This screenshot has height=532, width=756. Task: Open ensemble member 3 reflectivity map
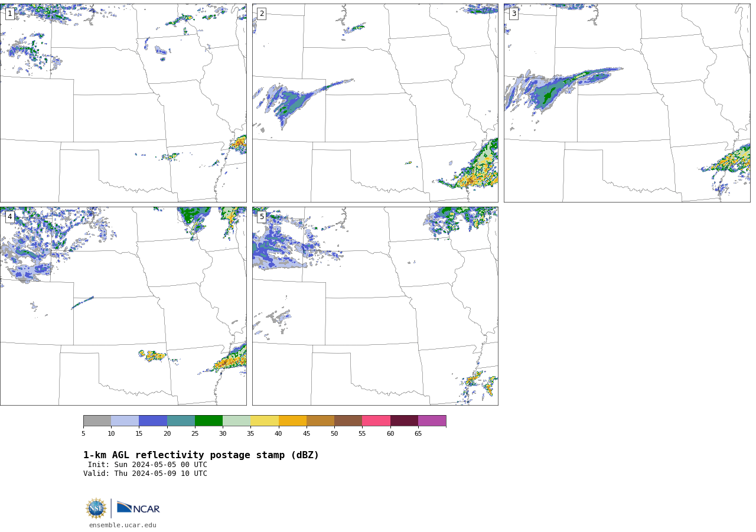627,103
